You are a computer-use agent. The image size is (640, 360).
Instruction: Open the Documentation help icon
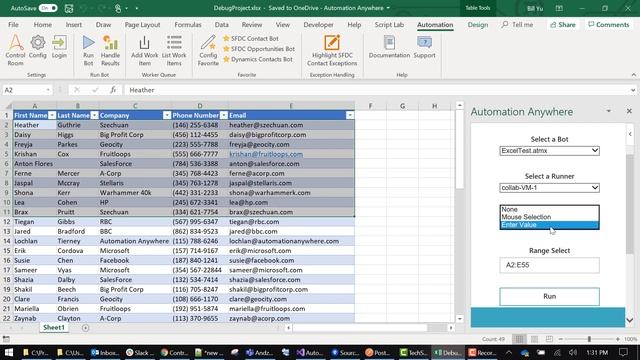point(389,47)
